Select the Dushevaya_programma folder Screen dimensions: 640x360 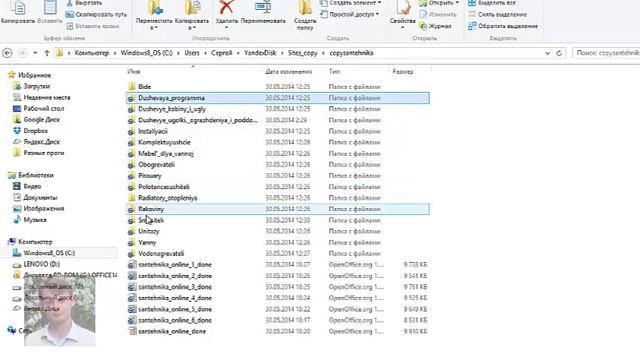click(278, 98)
